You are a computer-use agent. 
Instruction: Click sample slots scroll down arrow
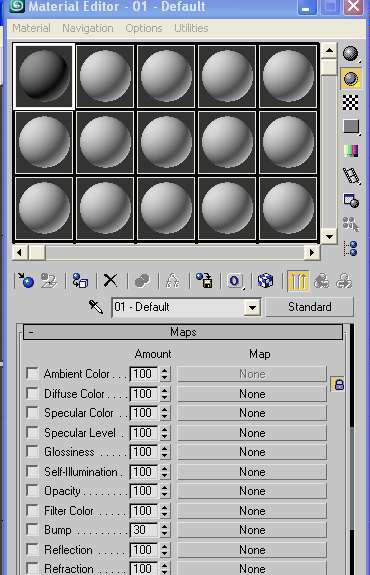329,236
